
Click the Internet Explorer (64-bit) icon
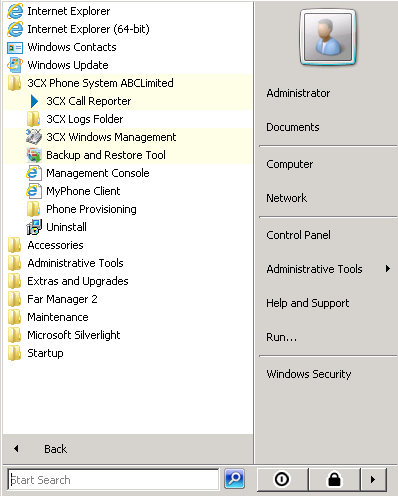pyautogui.click(x=15, y=29)
